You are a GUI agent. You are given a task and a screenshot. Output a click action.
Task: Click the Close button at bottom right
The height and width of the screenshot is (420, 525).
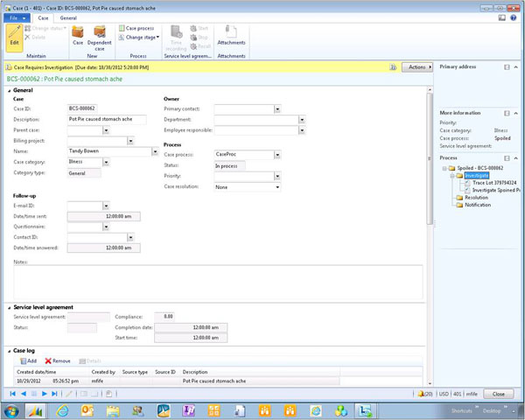click(x=499, y=395)
